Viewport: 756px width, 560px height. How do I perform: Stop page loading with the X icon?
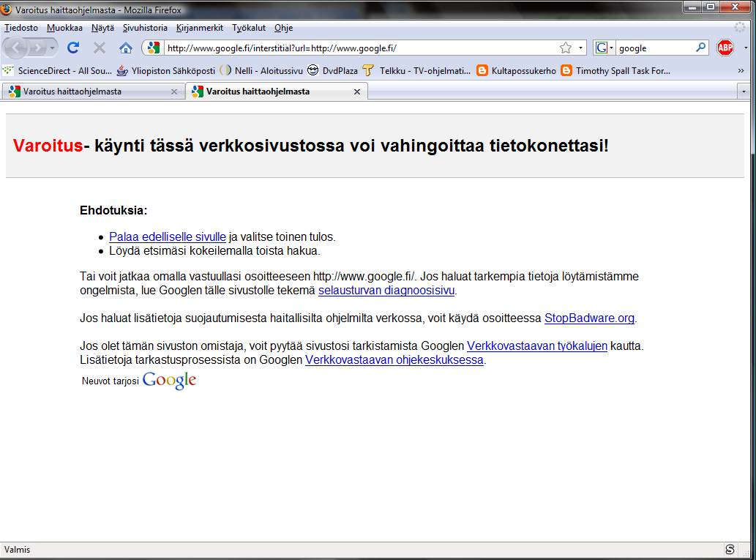coord(99,46)
